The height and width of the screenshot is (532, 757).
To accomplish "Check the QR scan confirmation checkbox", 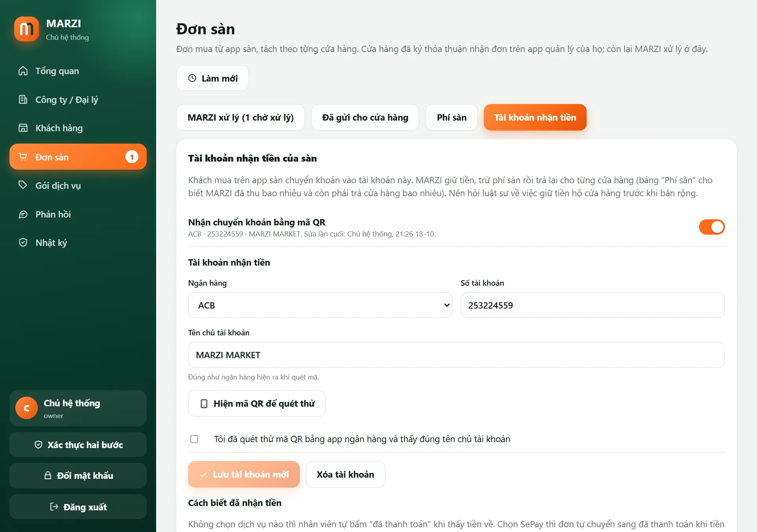I will point(194,439).
